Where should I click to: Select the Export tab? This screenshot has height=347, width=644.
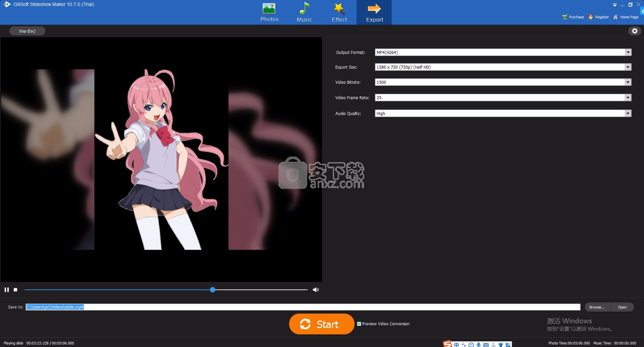pos(374,12)
